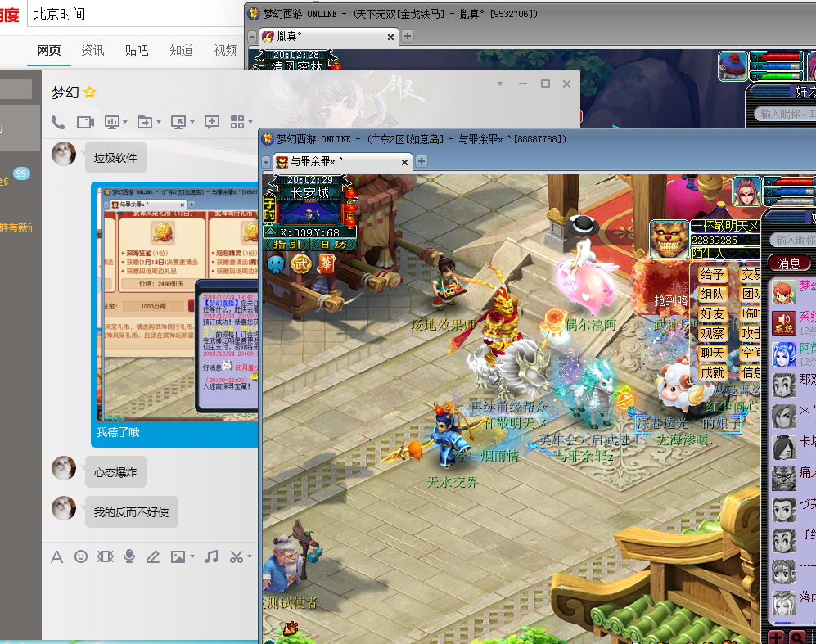
Task: Click the blue-haired avatar in the message list
Action: click(x=784, y=354)
